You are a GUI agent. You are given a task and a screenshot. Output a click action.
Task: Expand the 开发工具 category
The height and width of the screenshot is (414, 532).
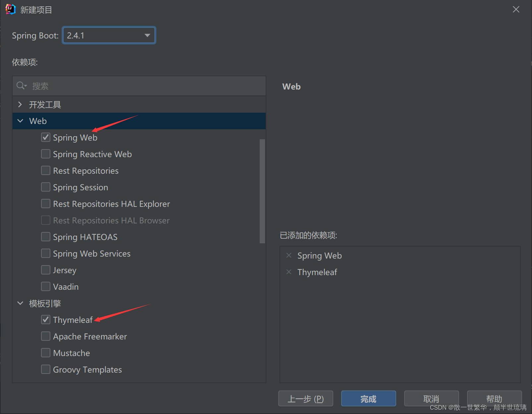tap(20, 104)
